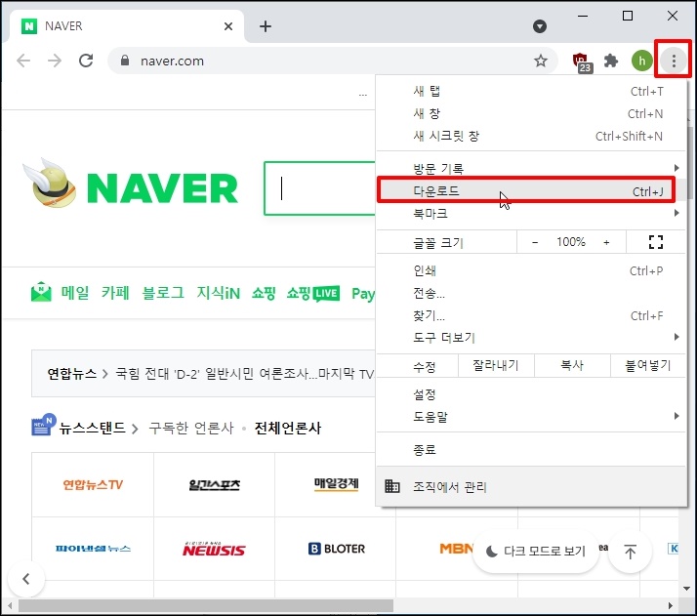The height and width of the screenshot is (616, 697).
Task: Close the NAVER tab
Action: point(228,26)
